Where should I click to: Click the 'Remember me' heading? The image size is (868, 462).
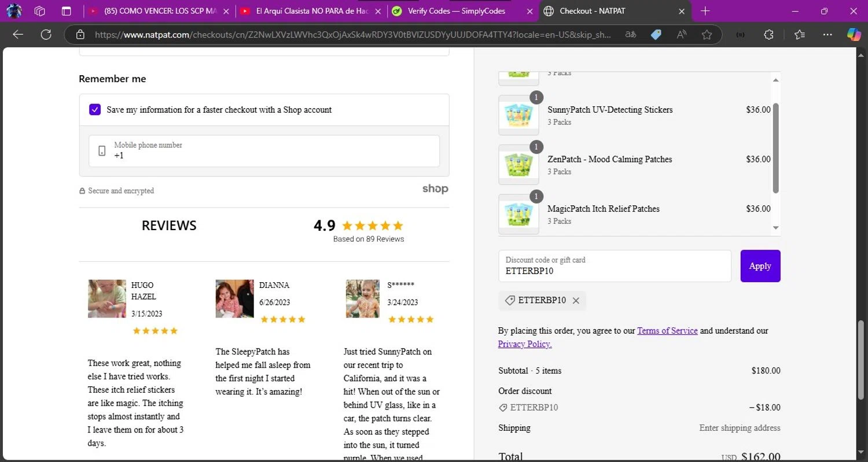(112, 79)
